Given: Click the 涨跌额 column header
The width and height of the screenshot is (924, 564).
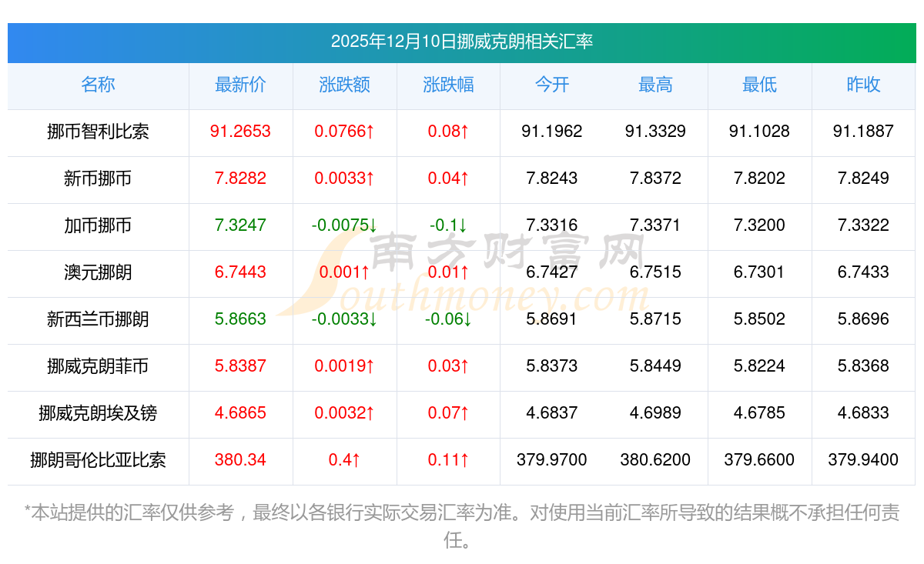Looking at the screenshot, I should [344, 85].
